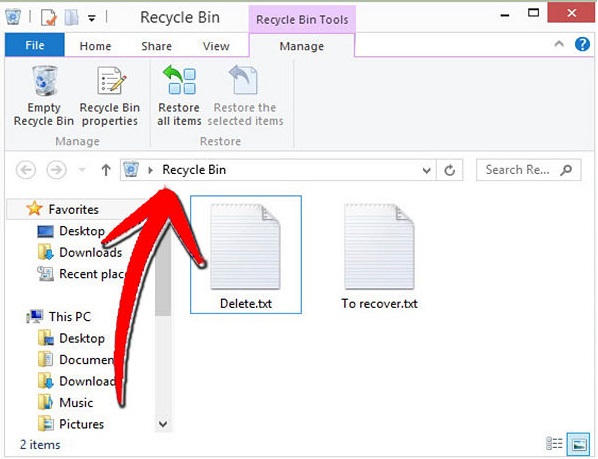Image resolution: width=598 pixels, height=459 pixels.
Task: Click the quick access properties icon
Action: (48, 17)
